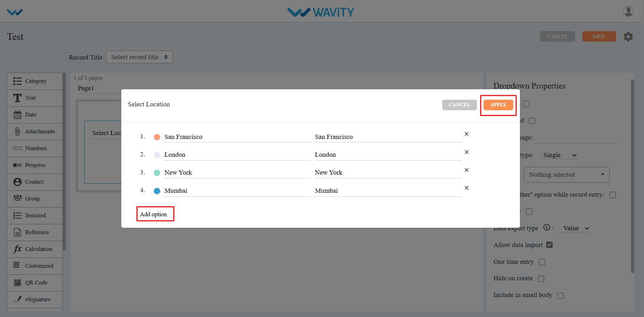Viewport: 644px width, 317px height.
Task: Enable the One time entry checkbox
Action: [542, 262]
